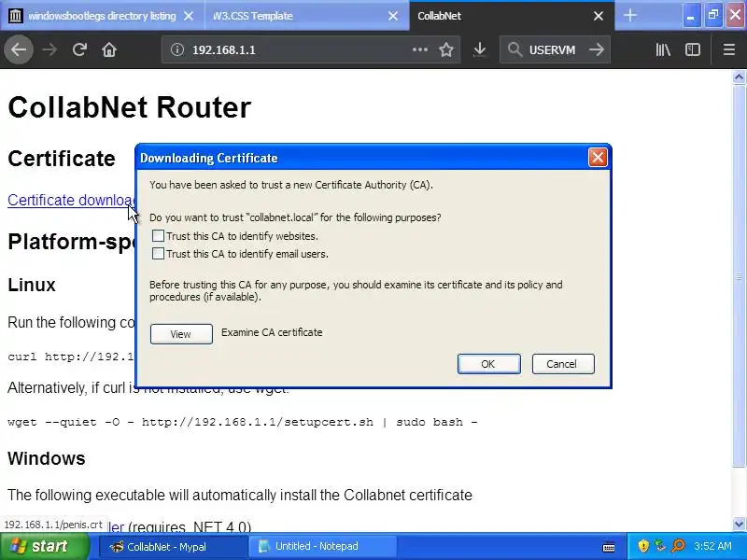The image size is (747, 560).
Task: Click the 3:52 AM system clock
Action: coord(712,546)
